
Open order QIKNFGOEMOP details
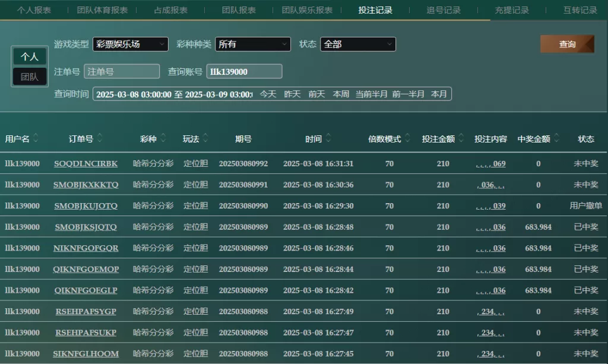(x=85, y=270)
